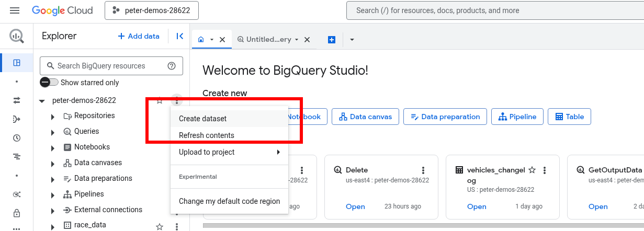Open more actions for peter-demos-28622 project
Screen dimensions: 644x231
click(177, 100)
